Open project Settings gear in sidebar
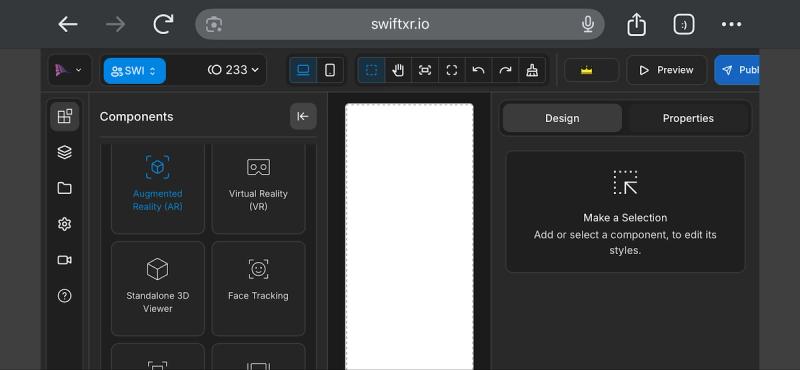The height and width of the screenshot is (370, 800). [64, 224]
